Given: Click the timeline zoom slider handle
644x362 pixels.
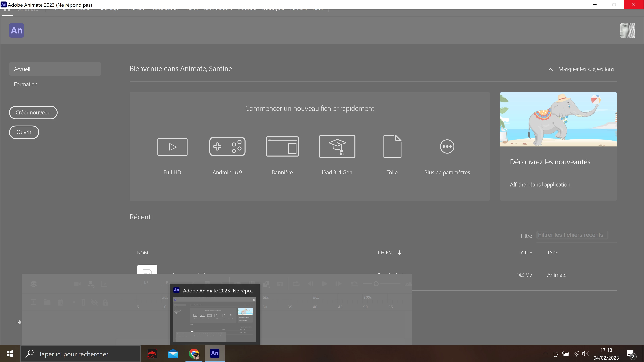Looking at the screenshot, I should pyautogui.click(x=376, y=284).
